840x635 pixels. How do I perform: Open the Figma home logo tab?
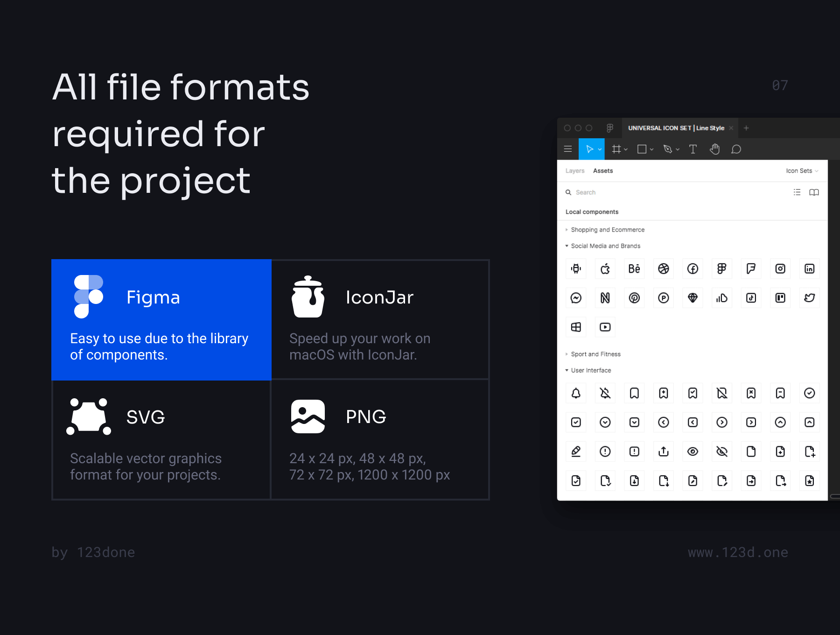609,128
